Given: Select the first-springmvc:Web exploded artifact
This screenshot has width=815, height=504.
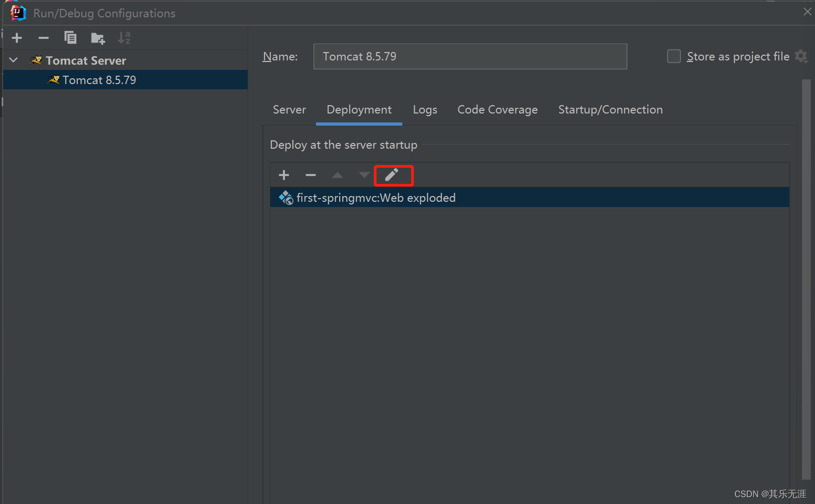Looking at the screenshot, I should pos(375,197).
